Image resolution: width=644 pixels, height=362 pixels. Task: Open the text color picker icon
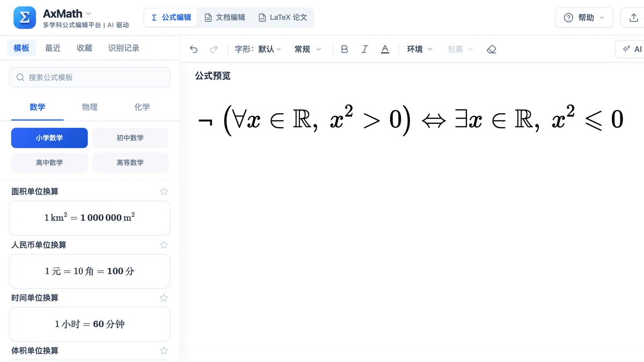(385, 49)
